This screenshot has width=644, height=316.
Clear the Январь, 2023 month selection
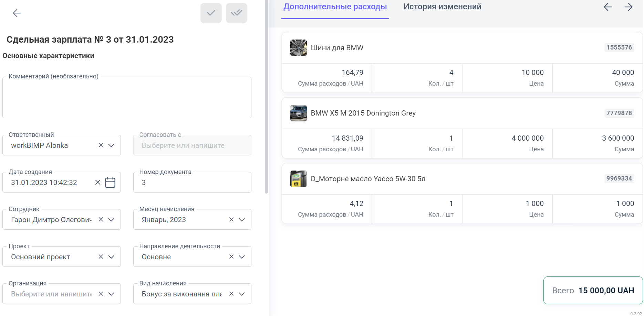click(x=231, y=219)
